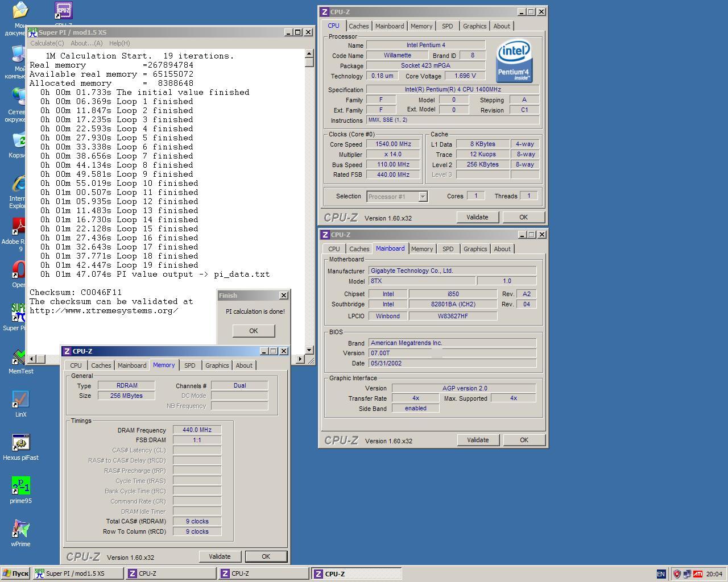
Task: Open About tab in top CPU-Z window
Action: 502,26
